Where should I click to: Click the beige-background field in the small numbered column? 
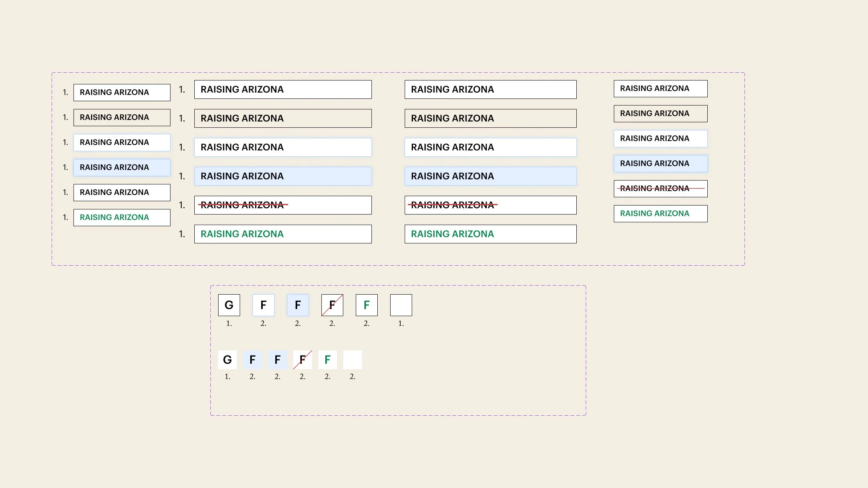(122, 118)
